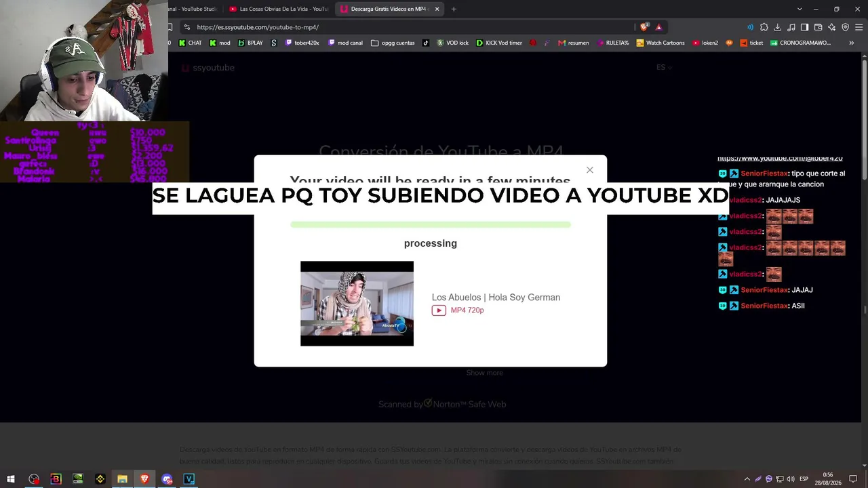Image resolution: width=868 pixels, height=488 pixels.
Task: Open the Binance taskbar icon
Action: click(100, 479)
